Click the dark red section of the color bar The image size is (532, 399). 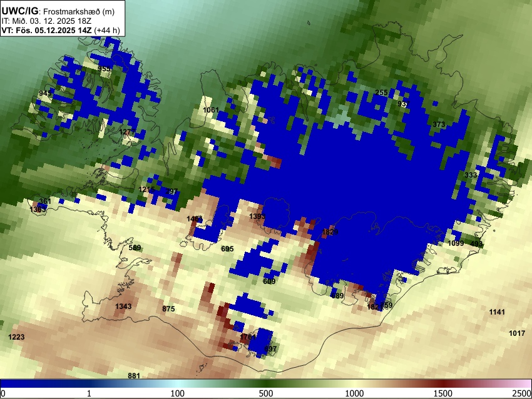(442, 384)
